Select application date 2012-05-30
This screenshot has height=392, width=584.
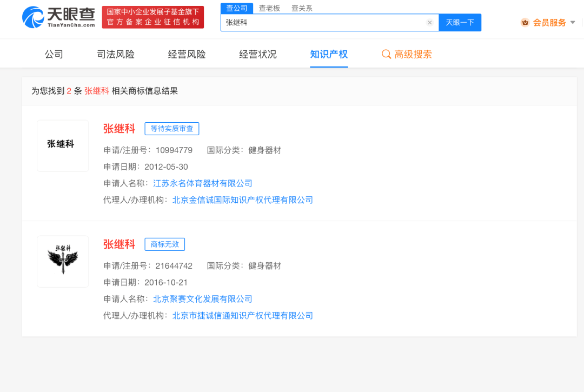coord(166,167)
